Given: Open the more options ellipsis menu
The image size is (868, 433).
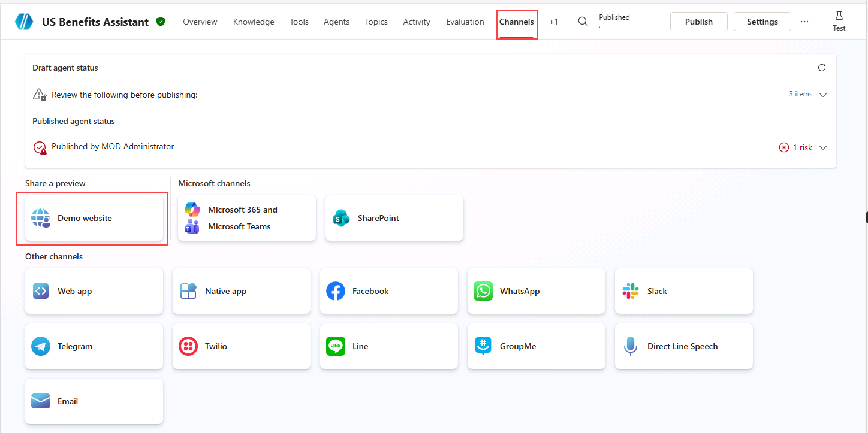Looking at the screenshot, I should (804, 22).
